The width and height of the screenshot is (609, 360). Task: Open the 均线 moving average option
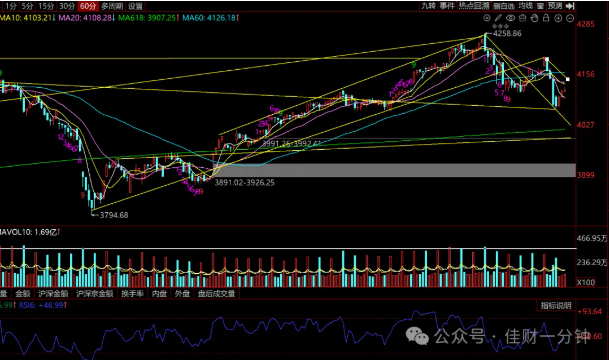point(525,6)
